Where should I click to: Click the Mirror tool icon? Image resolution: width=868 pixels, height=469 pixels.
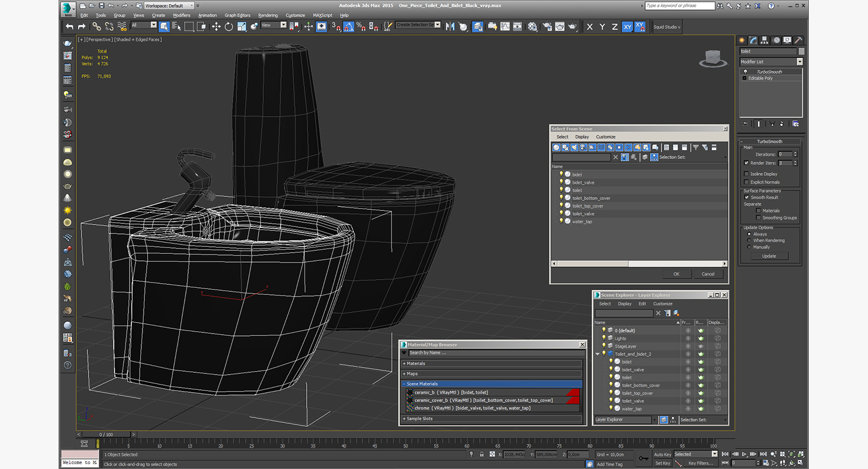(x=450, y=26)
